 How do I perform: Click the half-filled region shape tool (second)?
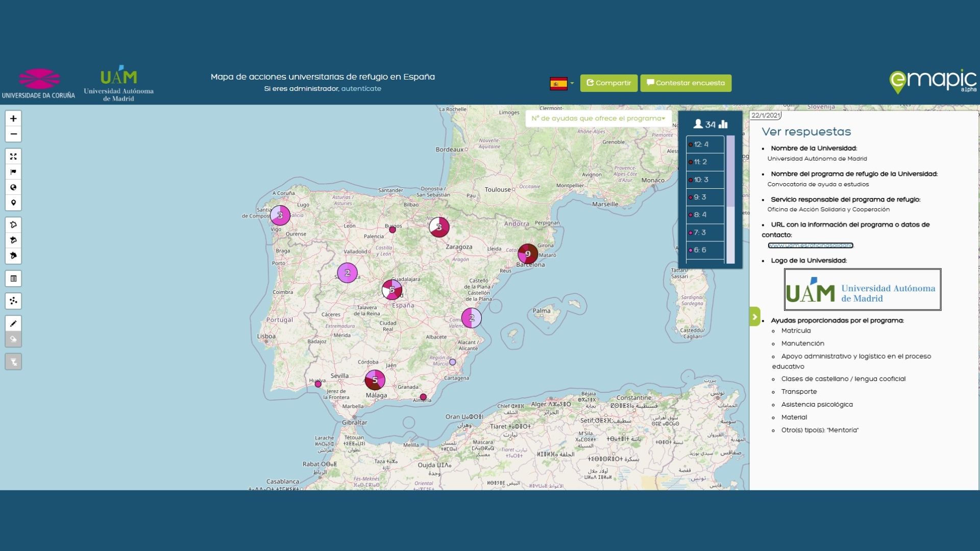pyautogui.click(x=13, y=240)
